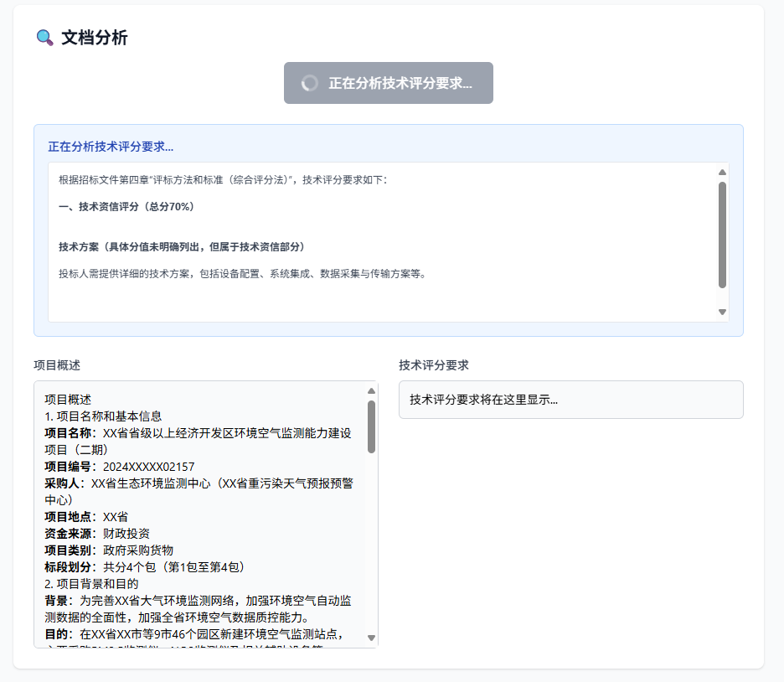This screenshot has width=784, height=682.
Task: Click the 标段划分 共分4个包 line
Action: 144,567
